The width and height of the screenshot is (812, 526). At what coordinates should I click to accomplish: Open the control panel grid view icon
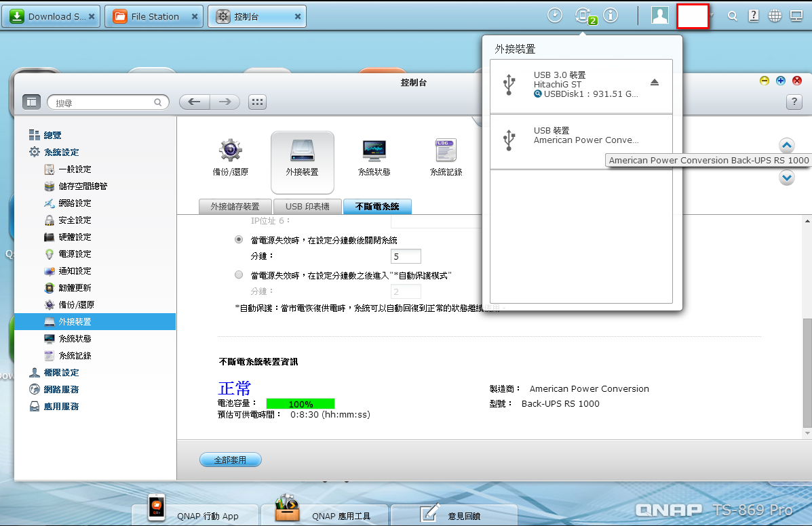click(256, 102)
